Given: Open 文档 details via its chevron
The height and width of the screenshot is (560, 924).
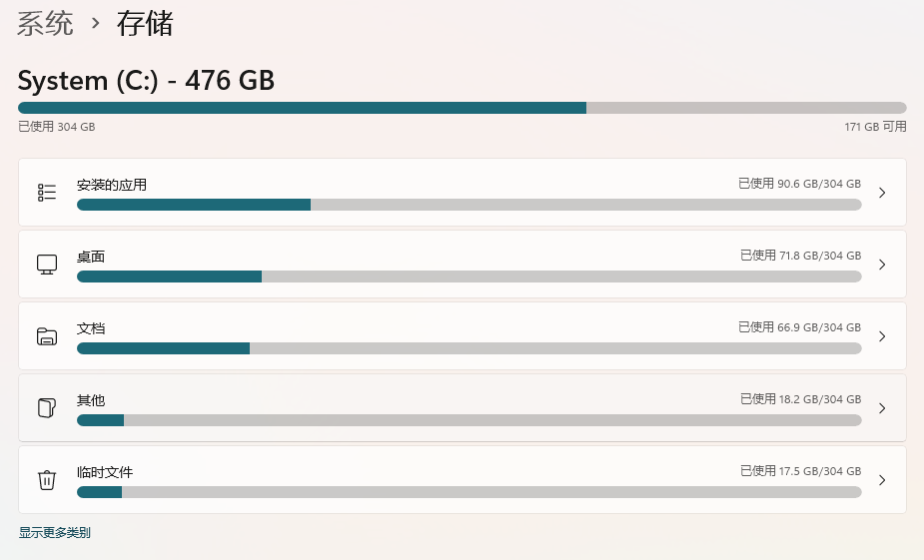Looking at the screenshot, I should tap(882, 336).
